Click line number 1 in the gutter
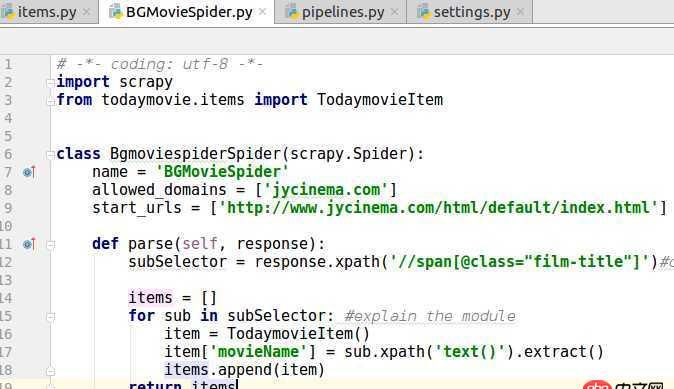This screenshot has width=674, height=389. click(8, 64)
